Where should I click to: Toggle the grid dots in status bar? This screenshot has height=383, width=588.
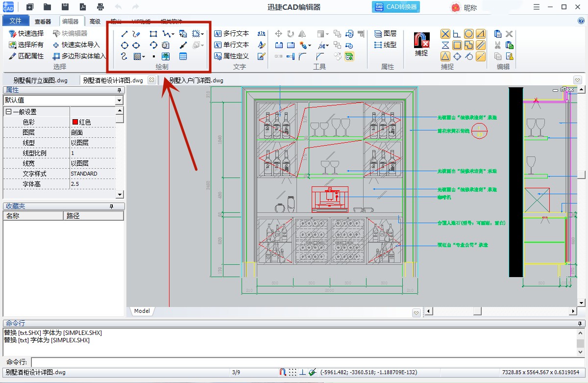point(293,372)
